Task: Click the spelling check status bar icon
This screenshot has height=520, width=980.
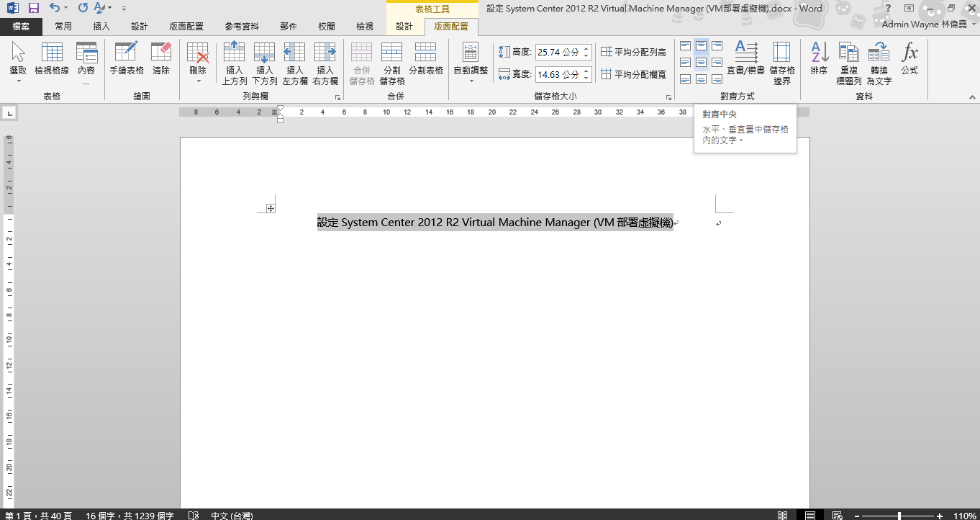Action: [193, 516]
